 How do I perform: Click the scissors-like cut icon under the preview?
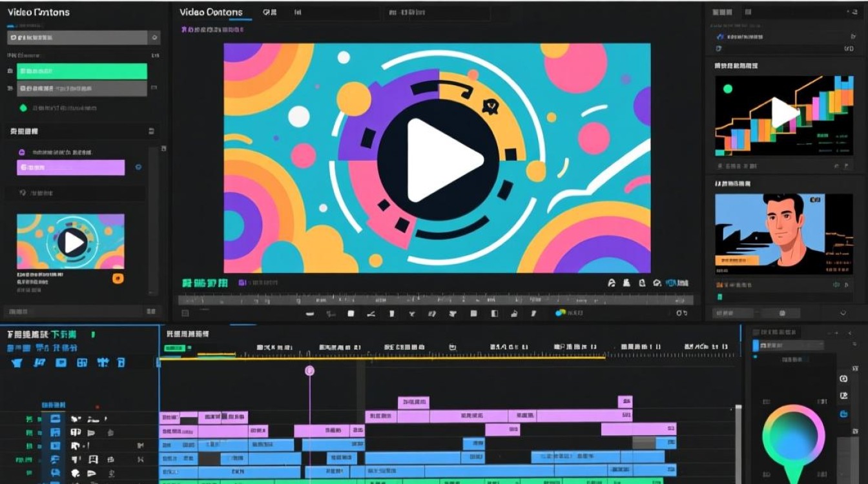coord(371,314)
